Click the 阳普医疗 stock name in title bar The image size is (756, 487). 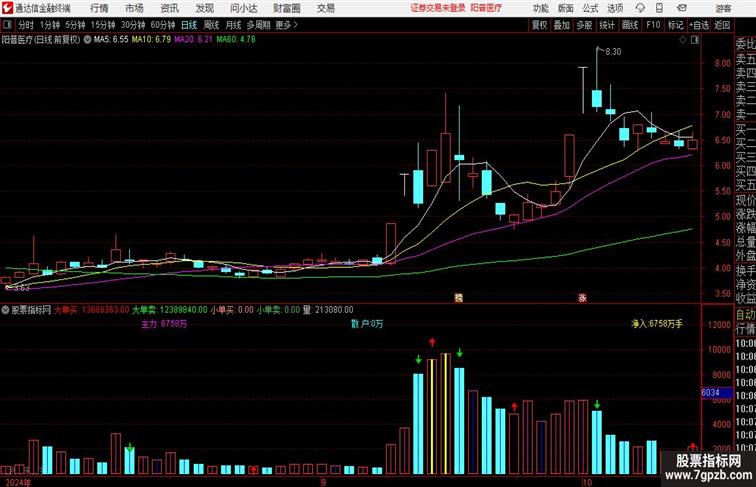486,8
